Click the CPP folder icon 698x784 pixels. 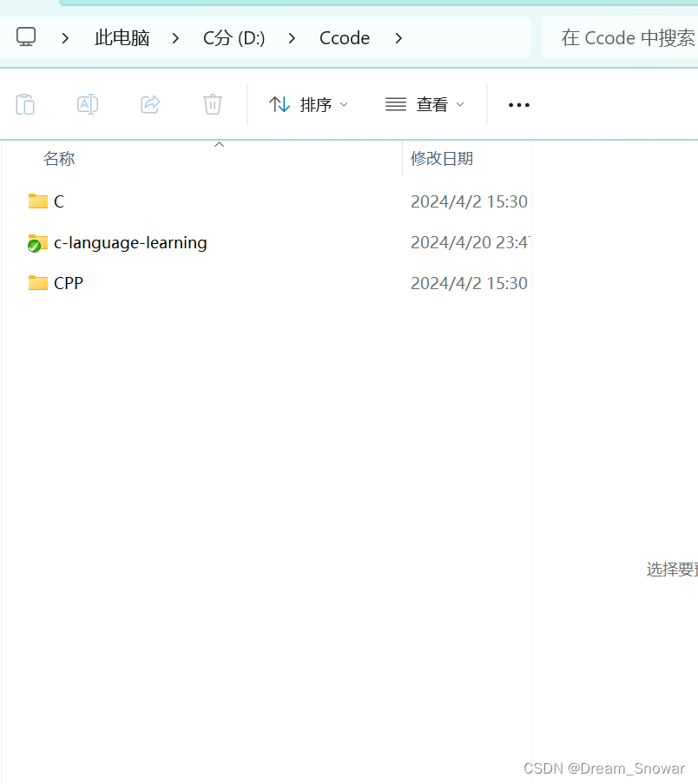coord(38,283)
